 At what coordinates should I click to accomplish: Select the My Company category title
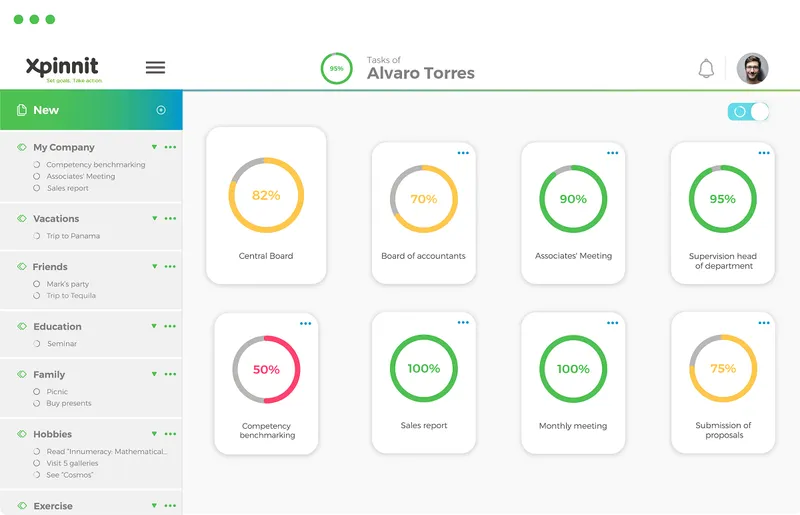[64, 147]
